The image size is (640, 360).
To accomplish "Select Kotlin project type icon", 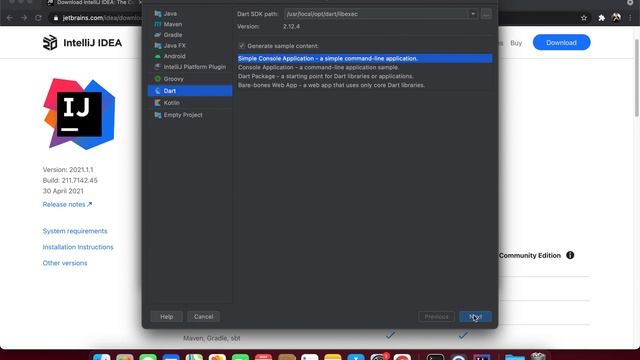I will pyautogui.click(x=158, y=102).
